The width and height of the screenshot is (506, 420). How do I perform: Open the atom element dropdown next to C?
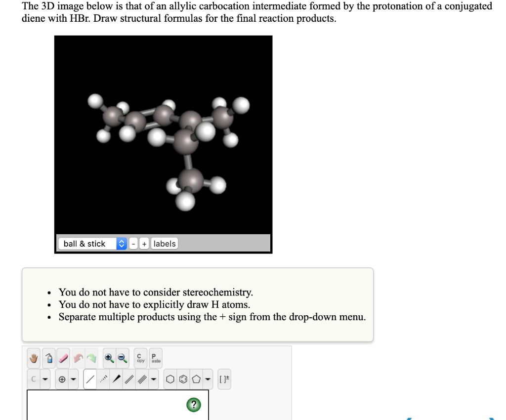[44, 379]
